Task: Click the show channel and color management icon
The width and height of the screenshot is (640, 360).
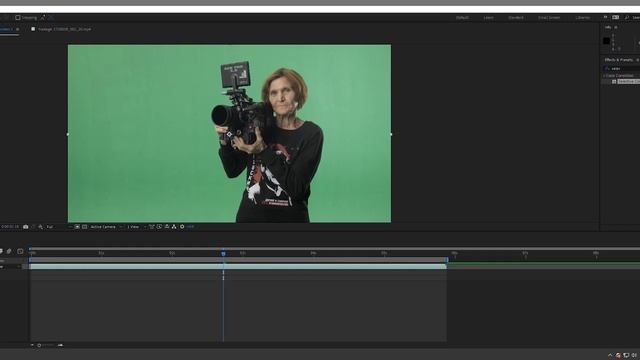Action: 40,227
